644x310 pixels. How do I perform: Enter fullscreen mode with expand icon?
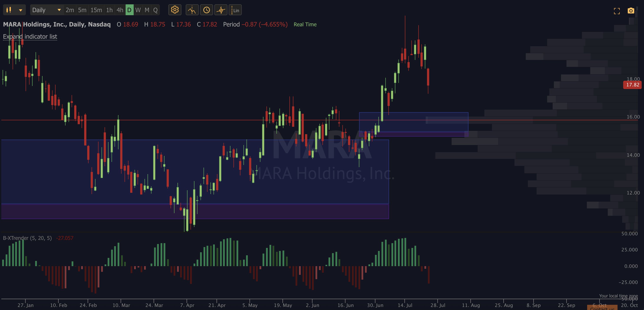click(617, 11)
